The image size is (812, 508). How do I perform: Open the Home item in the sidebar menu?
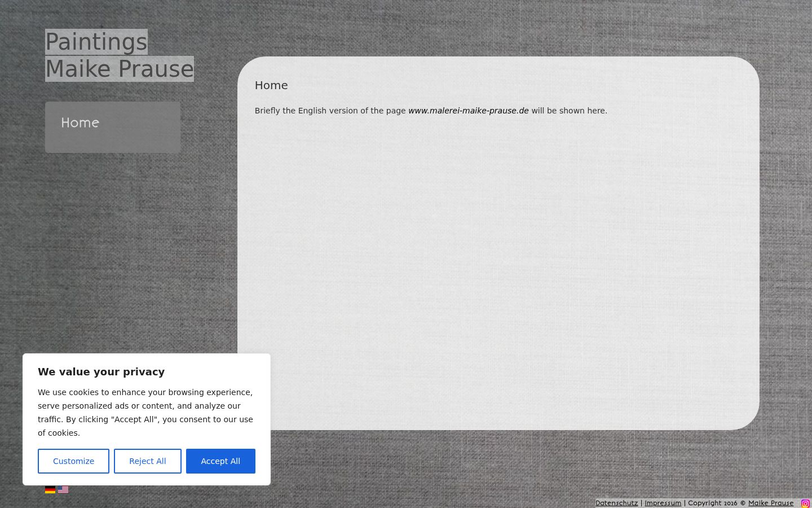[113, 127]
